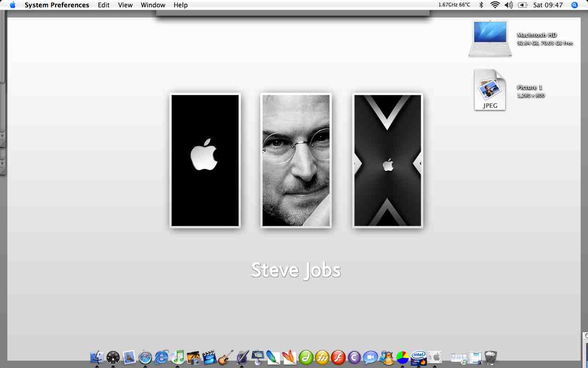Viewport: 588px width, 368px height.
Task: Open iChat from the Dock
Action: click(370, 357)
